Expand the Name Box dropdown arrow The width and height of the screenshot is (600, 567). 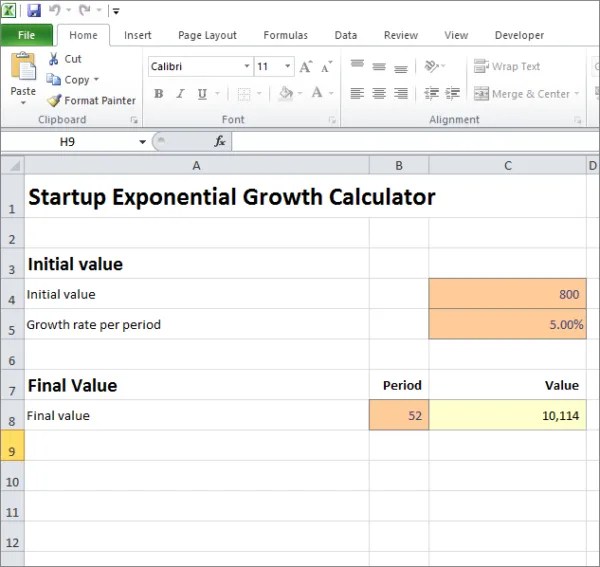142,142
